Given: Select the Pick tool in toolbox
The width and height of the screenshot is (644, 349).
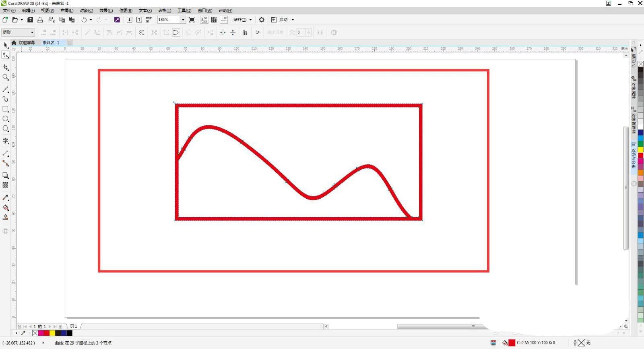Looking at the screenshot, I should pos(6,45).
